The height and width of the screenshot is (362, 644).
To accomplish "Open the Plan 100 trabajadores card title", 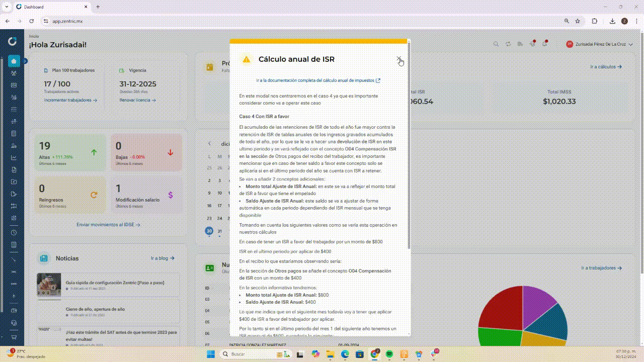I will pos(73,70).
